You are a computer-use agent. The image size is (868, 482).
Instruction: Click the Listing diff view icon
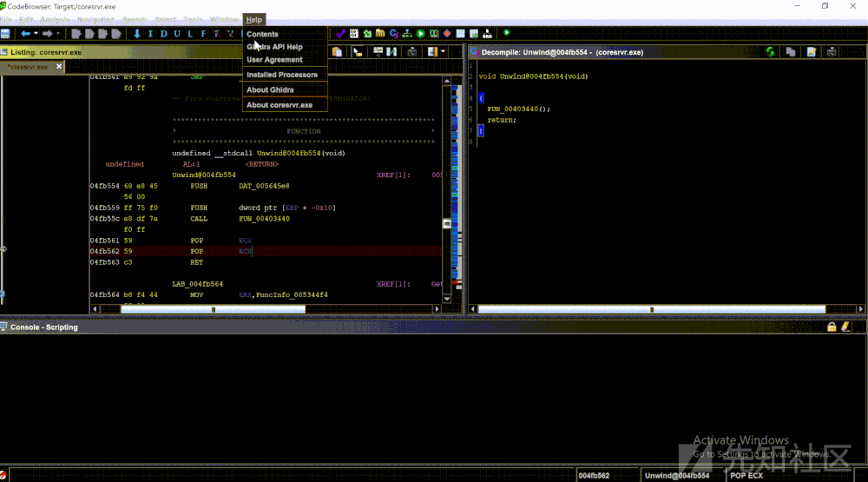coord(392,52)
